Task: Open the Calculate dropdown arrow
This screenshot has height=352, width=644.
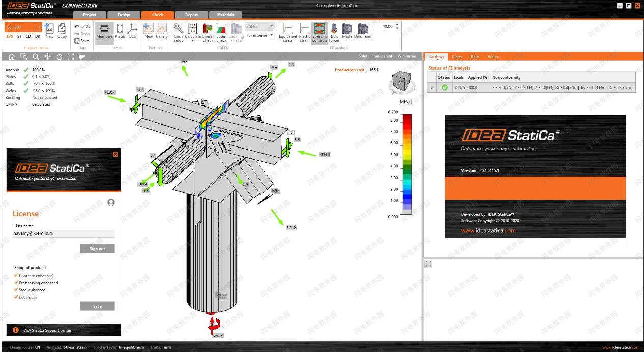Action: 193,41
